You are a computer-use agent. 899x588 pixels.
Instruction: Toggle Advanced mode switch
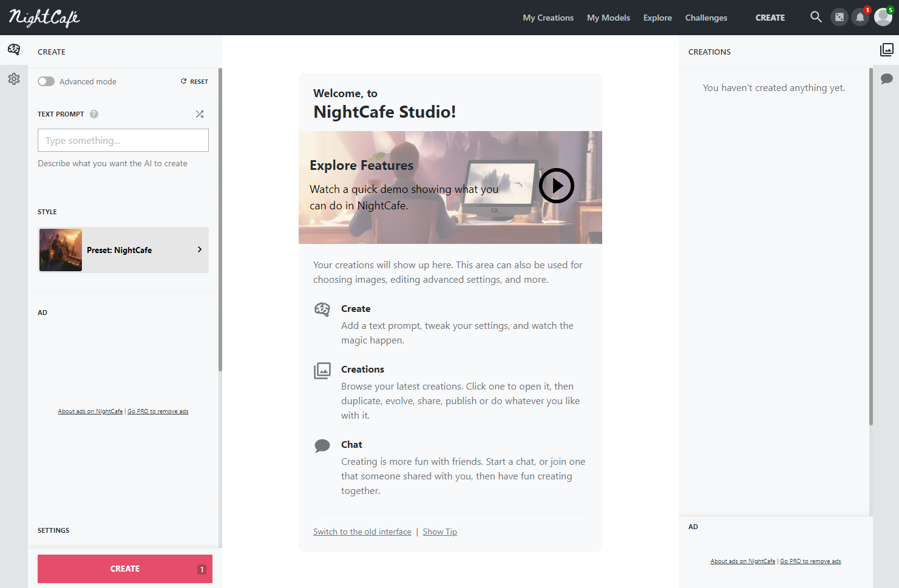click(46, 81)
